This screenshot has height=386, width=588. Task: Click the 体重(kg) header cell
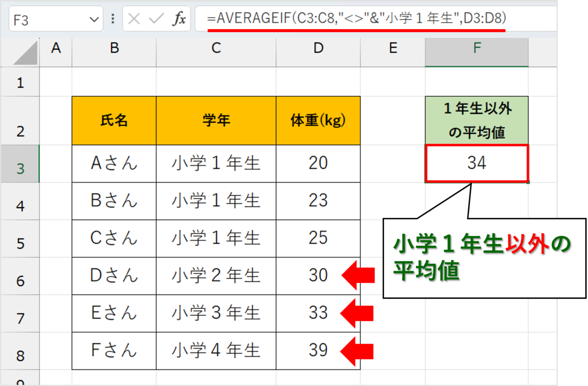[318, 121]
